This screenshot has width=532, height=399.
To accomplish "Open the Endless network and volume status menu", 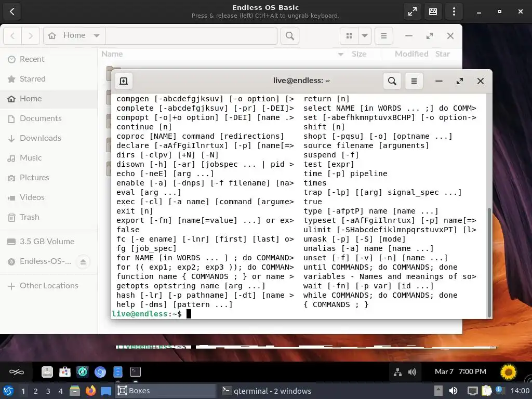I will 405,372.
